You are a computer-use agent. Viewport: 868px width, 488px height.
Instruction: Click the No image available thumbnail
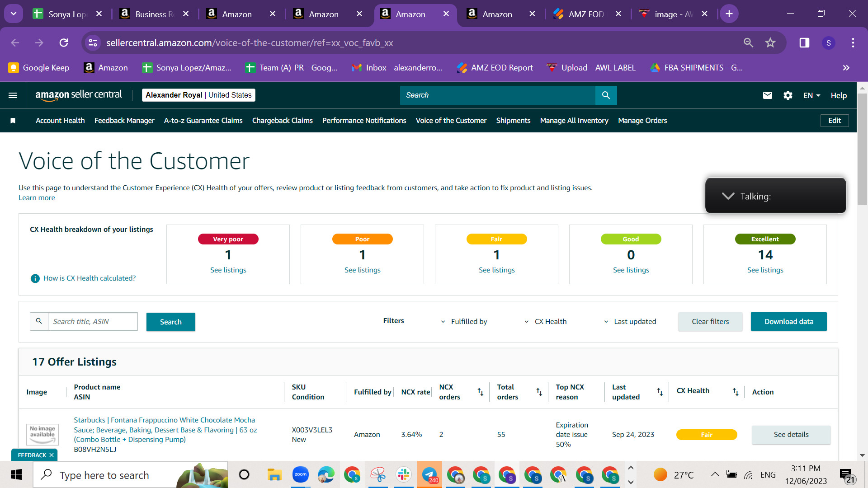click(42, 434)
